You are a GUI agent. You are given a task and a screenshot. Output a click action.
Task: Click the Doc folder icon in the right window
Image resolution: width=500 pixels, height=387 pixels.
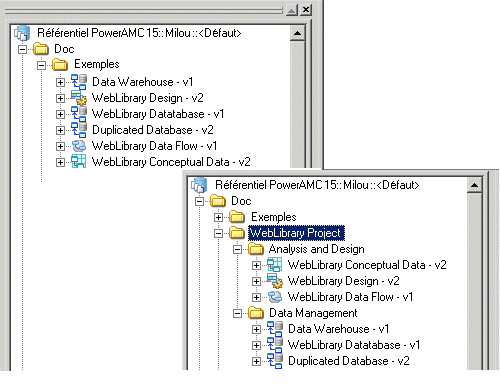pyautogui.click(x=218, y=201)
